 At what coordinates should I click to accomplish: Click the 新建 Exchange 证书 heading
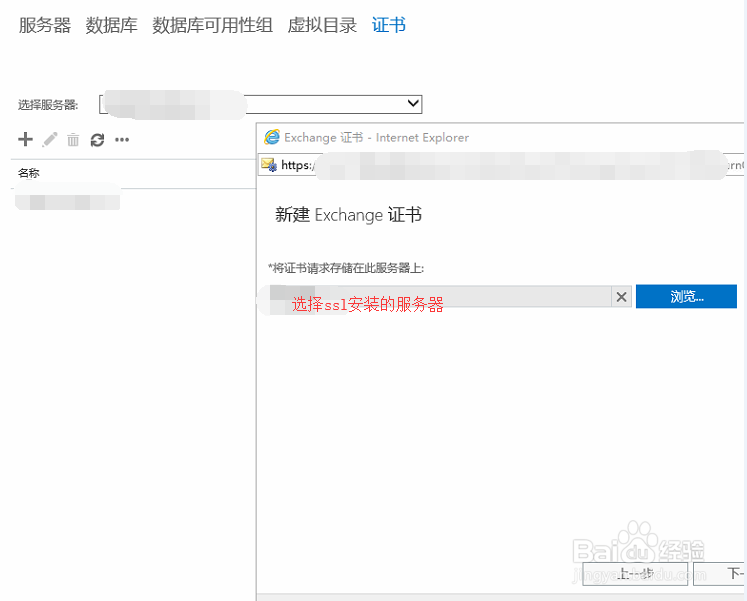click(x=348, y=215)
